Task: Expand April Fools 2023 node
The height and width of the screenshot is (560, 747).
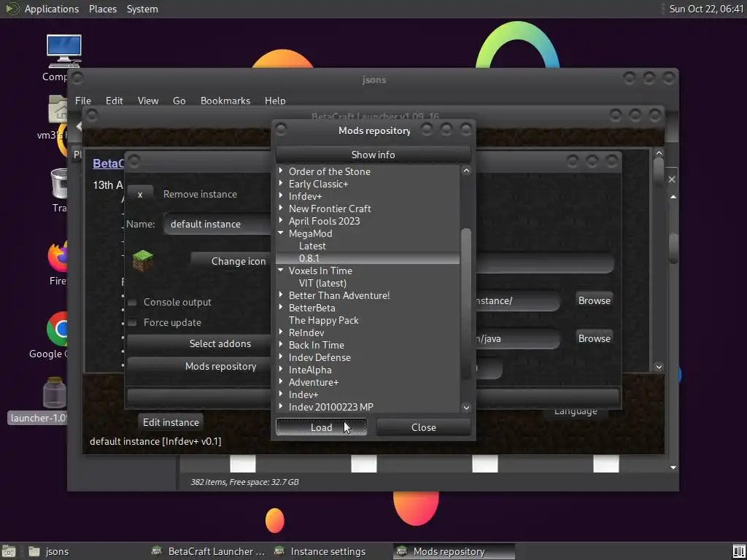Action: point(281,220)
